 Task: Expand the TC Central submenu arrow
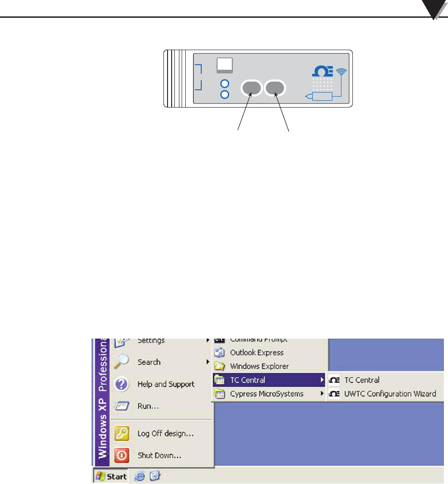(322, 380)
